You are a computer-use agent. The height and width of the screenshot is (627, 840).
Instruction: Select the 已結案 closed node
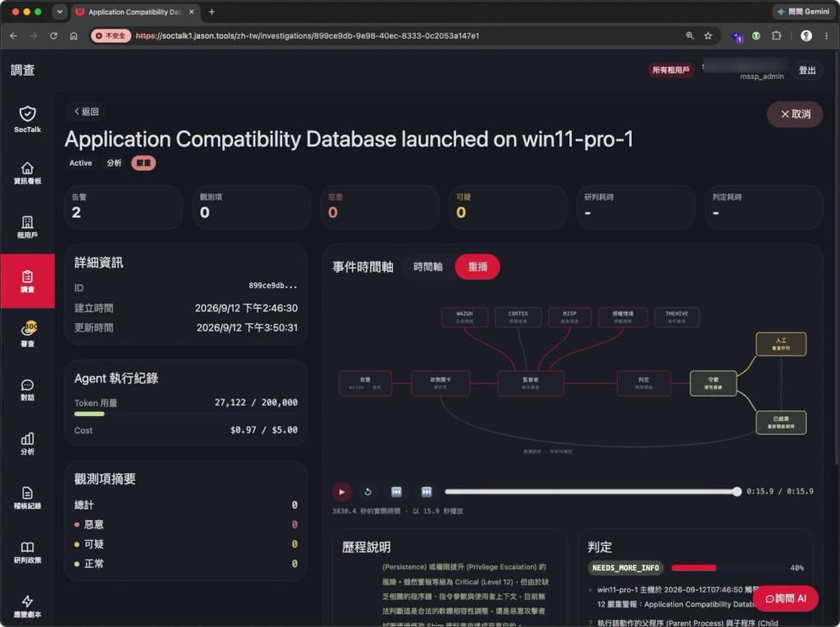tap(781, 423)
